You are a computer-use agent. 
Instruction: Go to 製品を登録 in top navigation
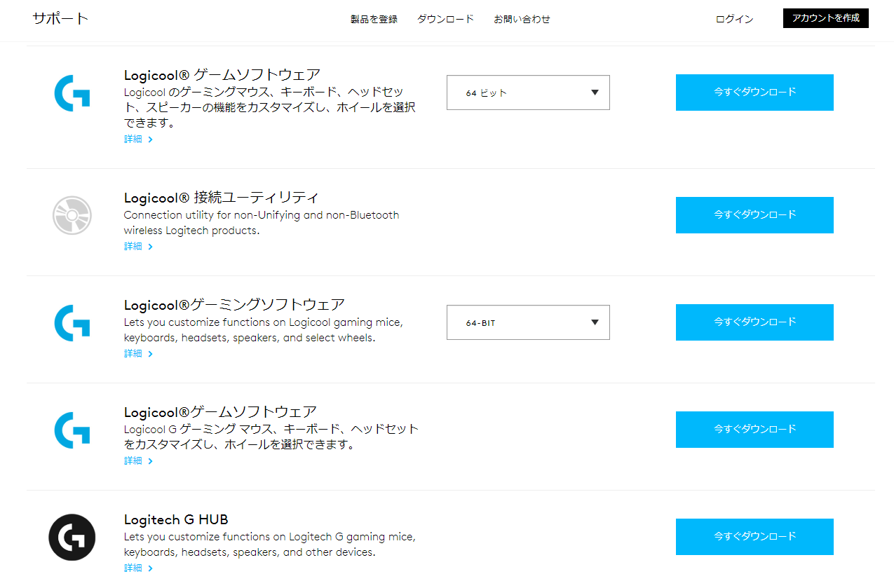click(x=374, y=20)
